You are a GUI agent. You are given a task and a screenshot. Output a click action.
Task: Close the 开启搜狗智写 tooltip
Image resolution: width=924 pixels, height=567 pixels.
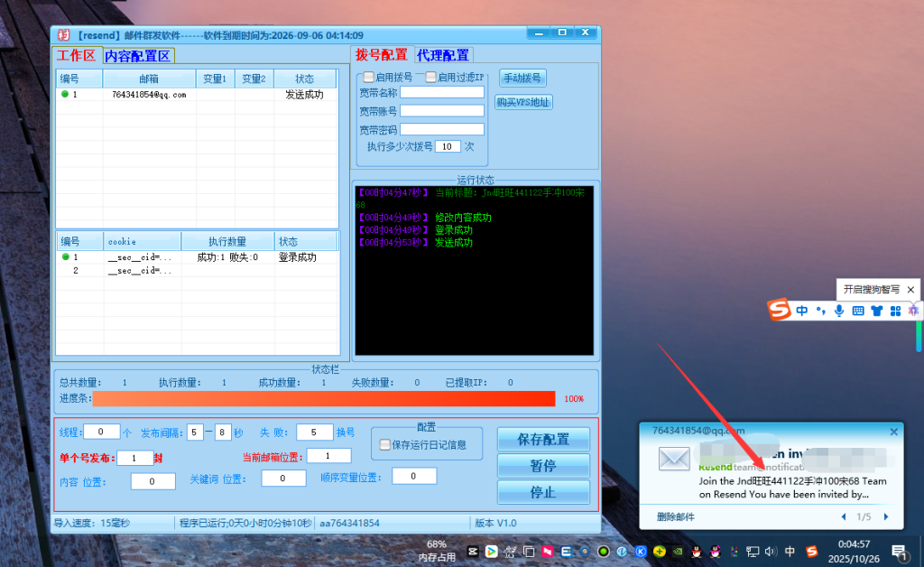point(910,290)
